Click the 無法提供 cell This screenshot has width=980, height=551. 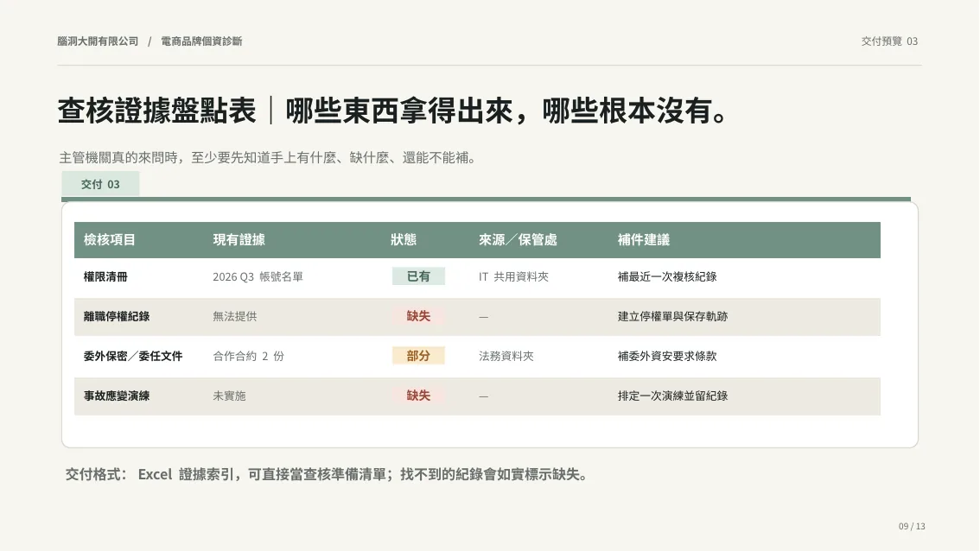[234, 316]
